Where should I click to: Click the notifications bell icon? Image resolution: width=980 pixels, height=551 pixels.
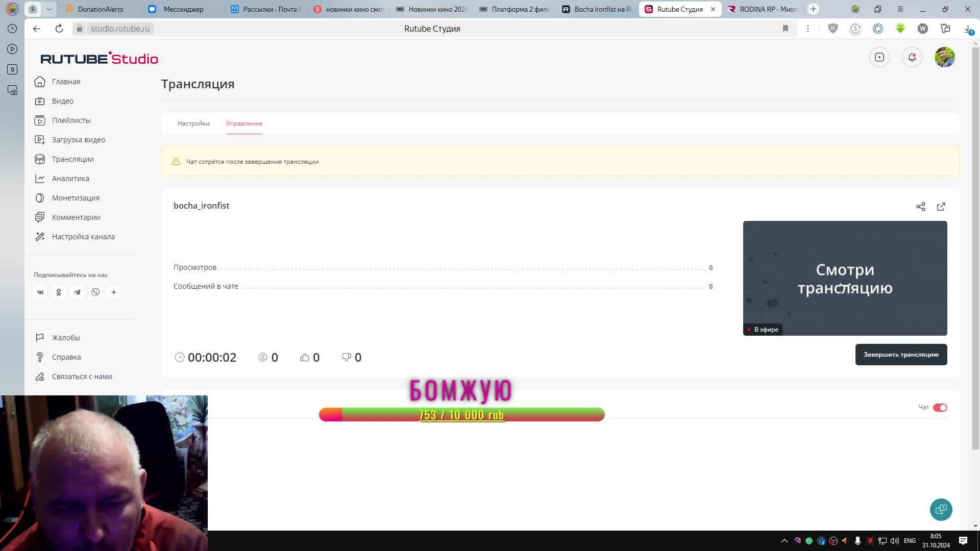click(912, 57)
